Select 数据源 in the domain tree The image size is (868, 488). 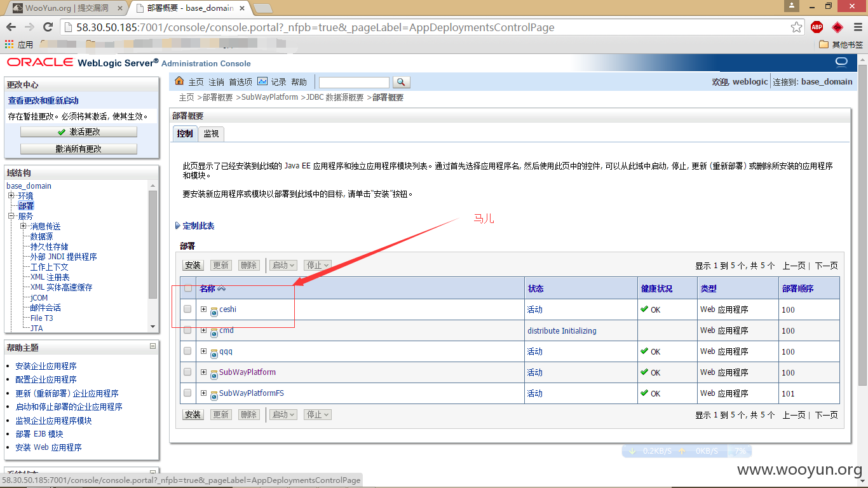point(41,236)
